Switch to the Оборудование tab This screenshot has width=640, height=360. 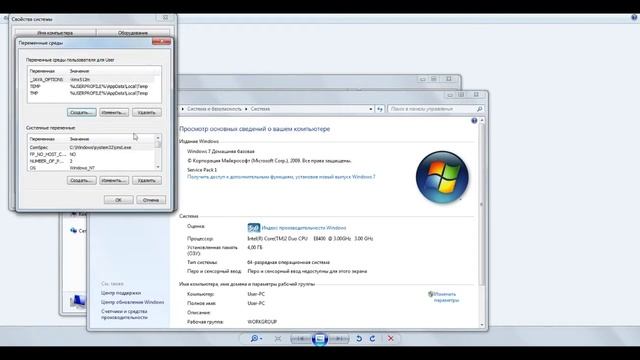[x=133, y=33]
